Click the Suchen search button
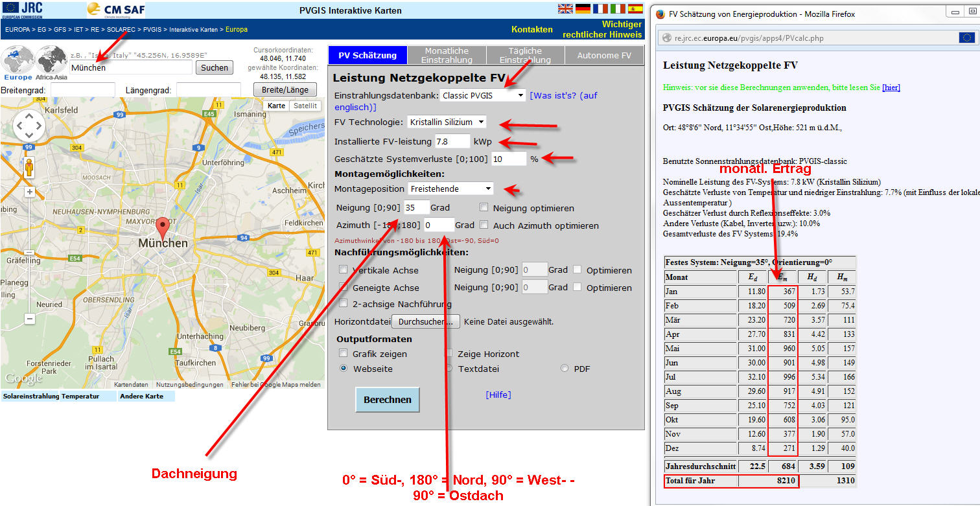The width and height of the screenshot is (980, 506). point(215,67)
